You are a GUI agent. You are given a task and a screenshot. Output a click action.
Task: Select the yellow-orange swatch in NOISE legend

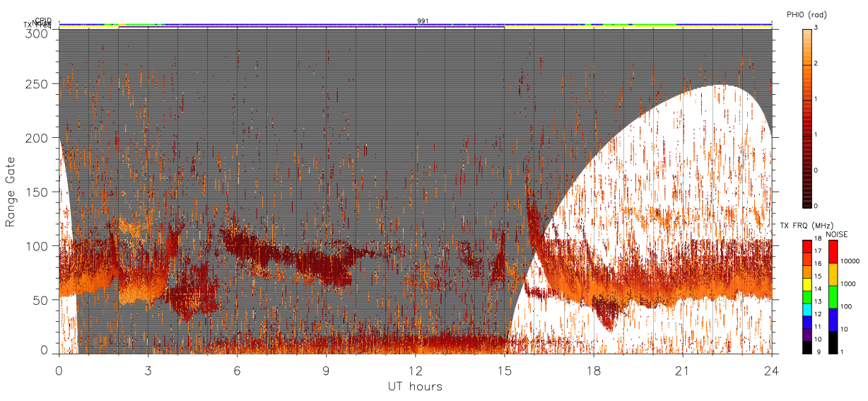point(832,274)
